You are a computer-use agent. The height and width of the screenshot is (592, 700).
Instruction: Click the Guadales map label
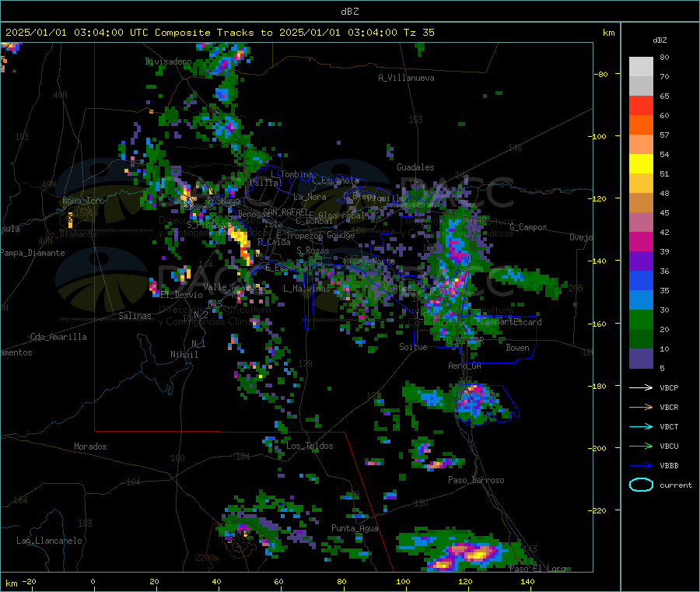(x=415, y=167)
